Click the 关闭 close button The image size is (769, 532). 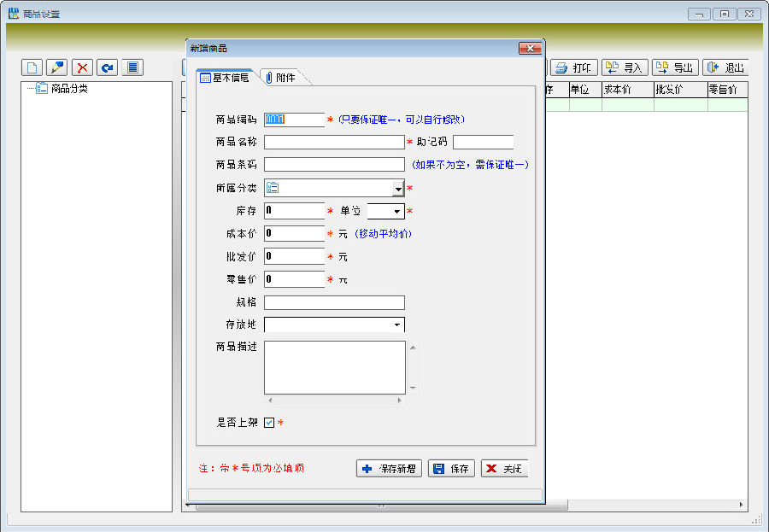504,468
